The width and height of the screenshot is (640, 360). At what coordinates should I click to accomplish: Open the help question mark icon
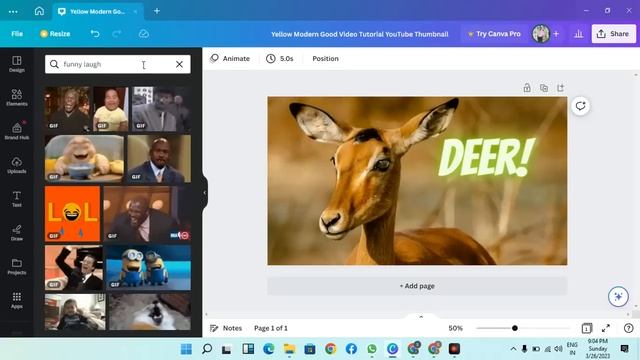(x=629, y=328)
